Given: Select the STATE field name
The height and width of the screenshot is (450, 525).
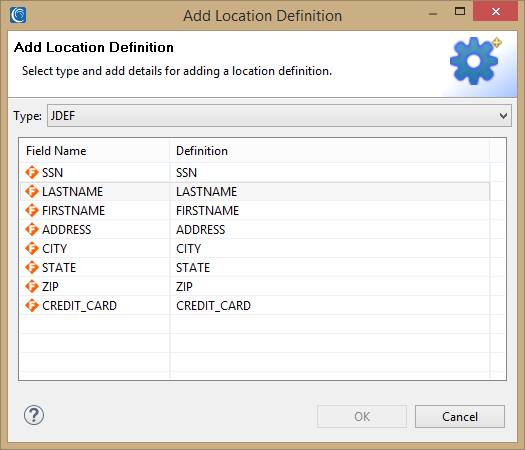Looking at the screenshot, I should 59,268.
